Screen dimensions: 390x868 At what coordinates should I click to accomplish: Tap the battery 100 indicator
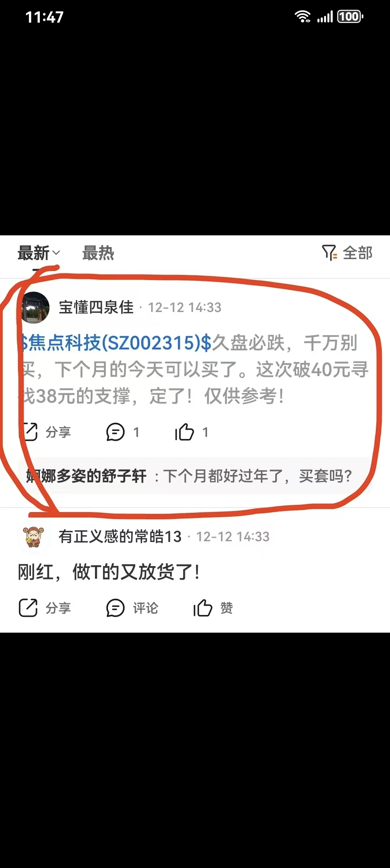click(x=350, y=17)
